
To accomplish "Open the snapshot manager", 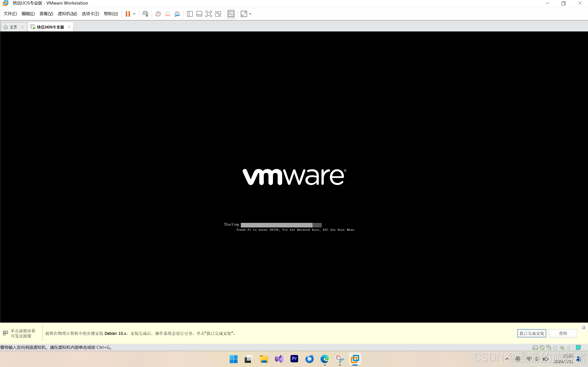I will 177,14.
